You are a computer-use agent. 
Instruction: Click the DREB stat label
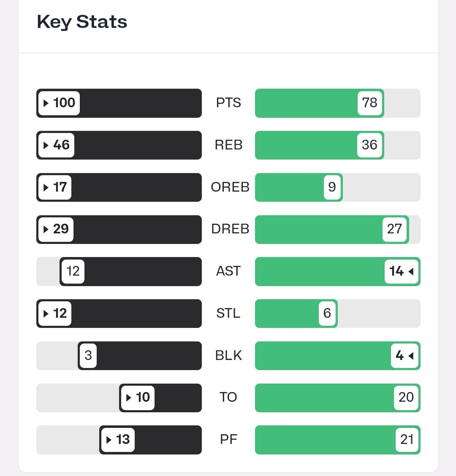coord(230,229)
